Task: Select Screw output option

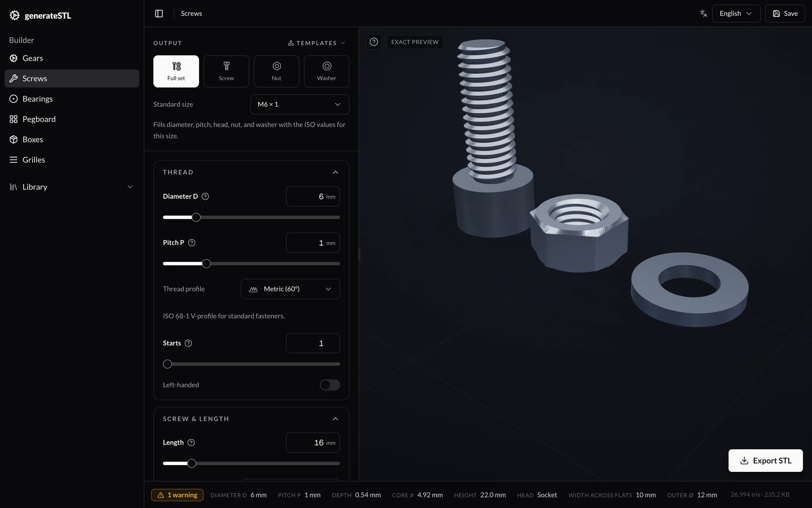Action: (x=226, y=71)
